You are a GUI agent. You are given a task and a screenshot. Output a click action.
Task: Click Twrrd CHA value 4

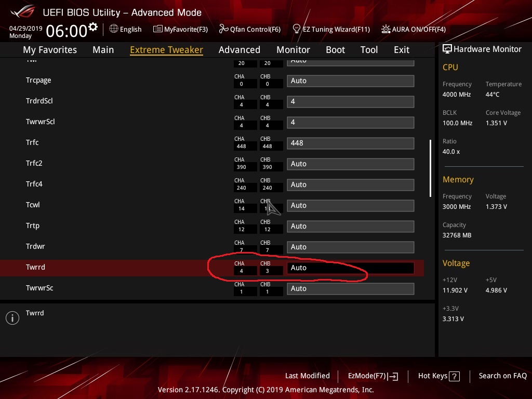click(241, 271)
